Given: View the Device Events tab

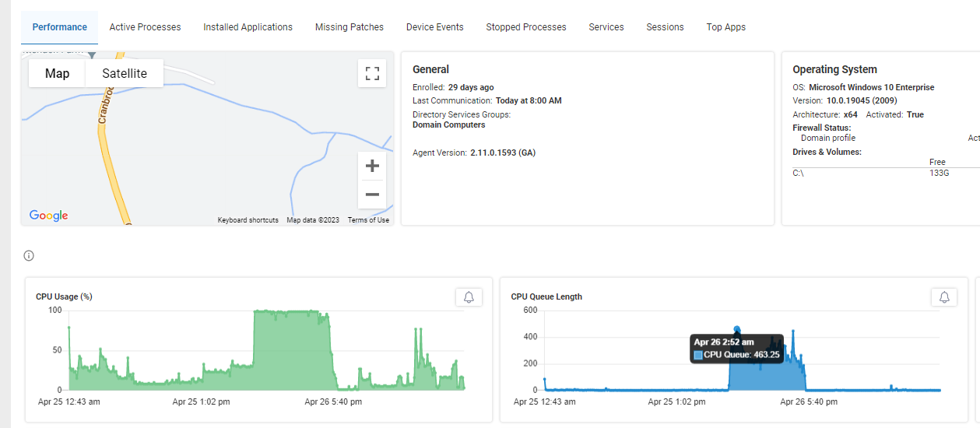Looking at the screenshot, I should pos(434,27).
